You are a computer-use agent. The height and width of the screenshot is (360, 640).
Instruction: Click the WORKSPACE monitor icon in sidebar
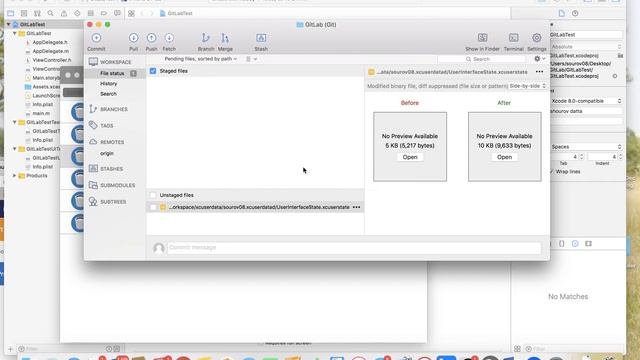pos(93,62)
